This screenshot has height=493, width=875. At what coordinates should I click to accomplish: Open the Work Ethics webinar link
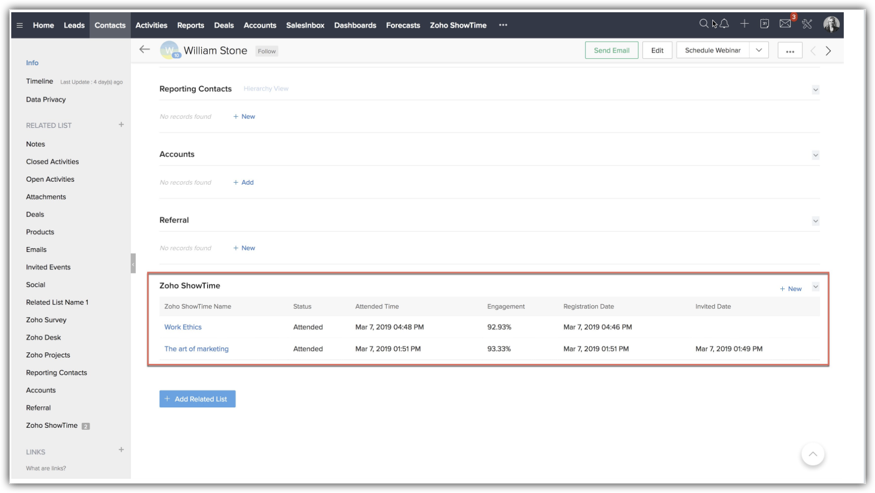183,327
